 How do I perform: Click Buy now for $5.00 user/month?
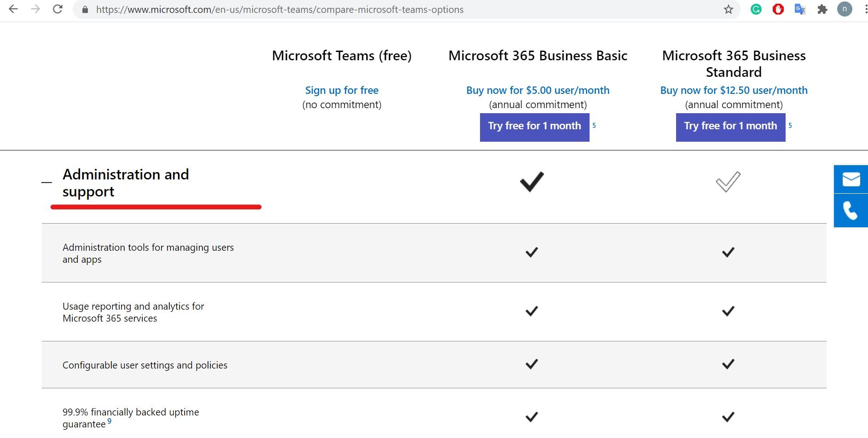point(538,90)
